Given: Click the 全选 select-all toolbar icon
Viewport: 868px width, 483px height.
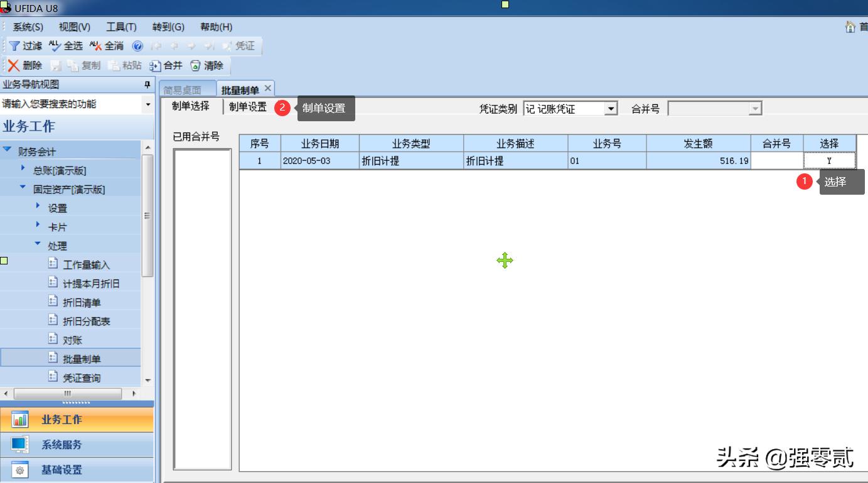Looking at the screenshot, I should (x=65, y=45).
